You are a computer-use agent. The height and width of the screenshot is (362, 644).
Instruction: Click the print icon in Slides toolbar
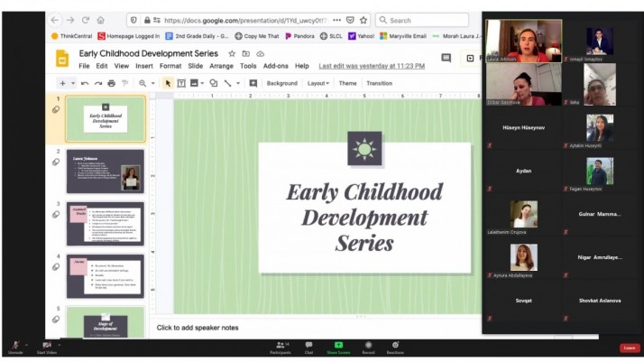[111, 83]
